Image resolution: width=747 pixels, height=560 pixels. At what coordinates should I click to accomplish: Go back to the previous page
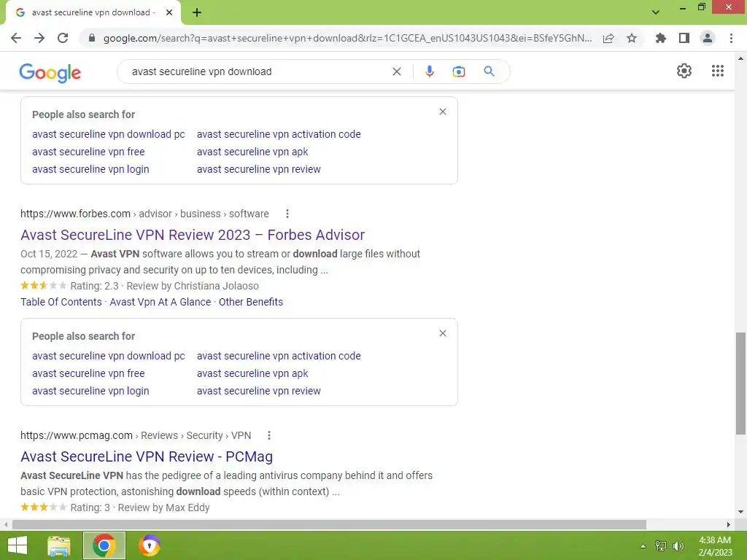[x=16, y=38]
